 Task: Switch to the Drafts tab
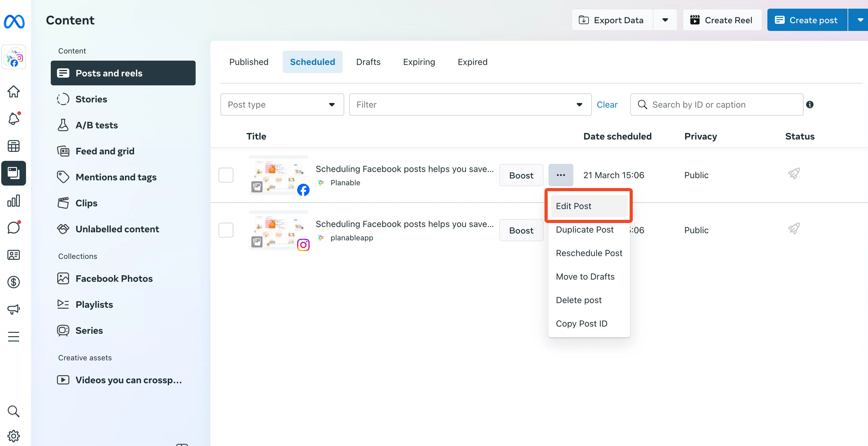(368, 62)
